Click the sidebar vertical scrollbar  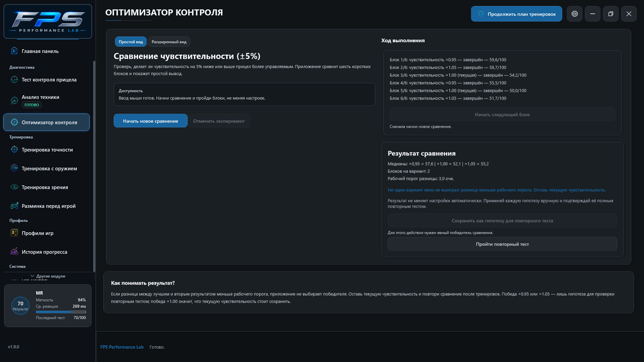(94, 166)
